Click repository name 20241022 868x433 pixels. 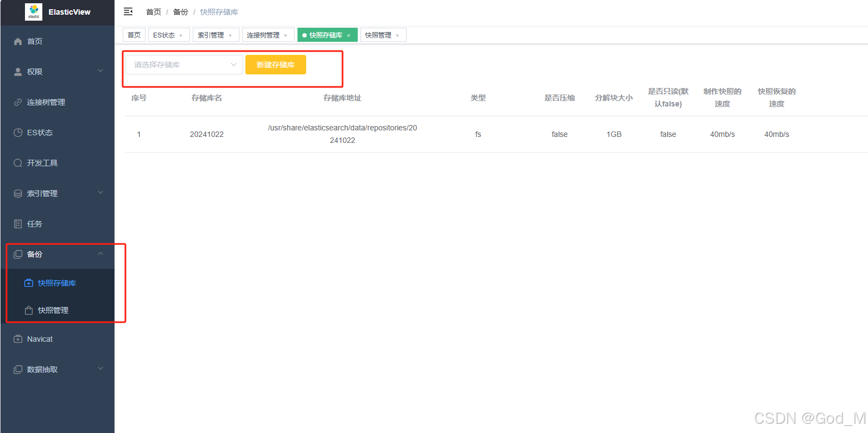tap(207, 134)
